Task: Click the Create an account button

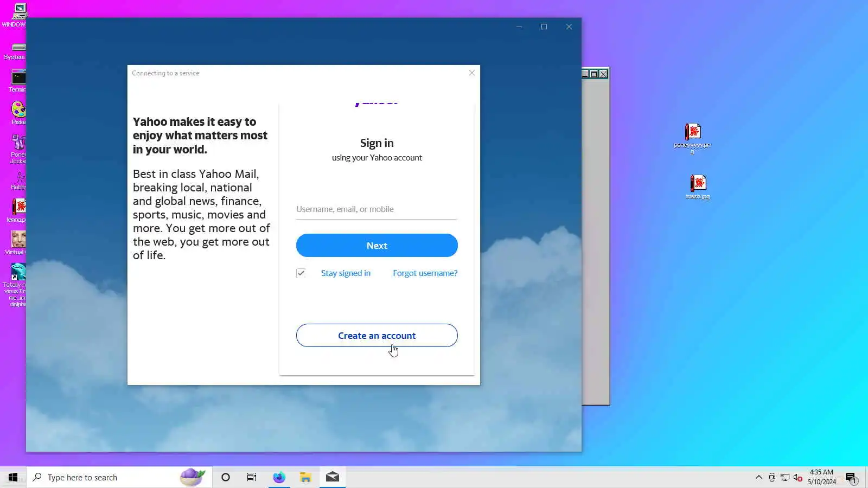Action: click(x=376, y=336)
